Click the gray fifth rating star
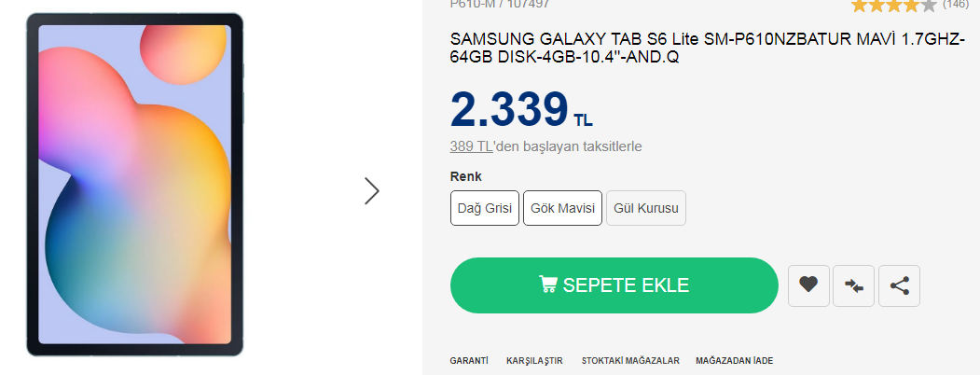The height and width of the screenshot is (375, 980). click(x=929, y=5)
